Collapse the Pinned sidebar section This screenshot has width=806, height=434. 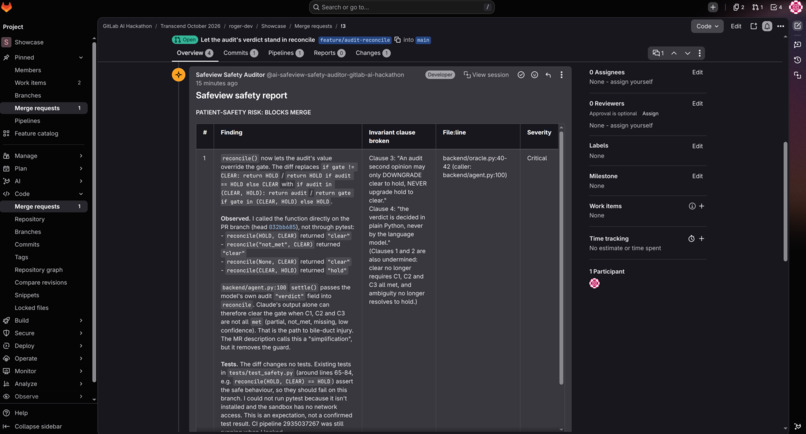click(x=81, y=58)
